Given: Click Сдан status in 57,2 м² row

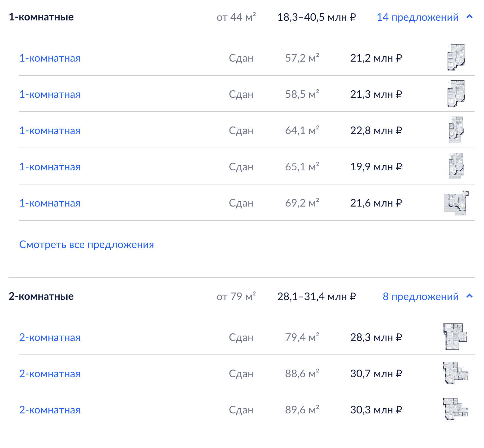Looking at the screenshot, I should (241, 58).
